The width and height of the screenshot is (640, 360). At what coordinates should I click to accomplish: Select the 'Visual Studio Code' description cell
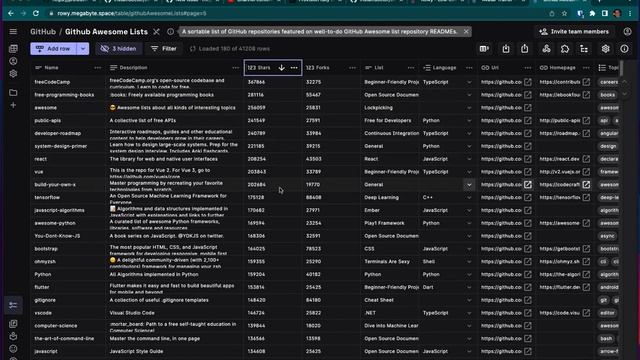pos(175,313)
